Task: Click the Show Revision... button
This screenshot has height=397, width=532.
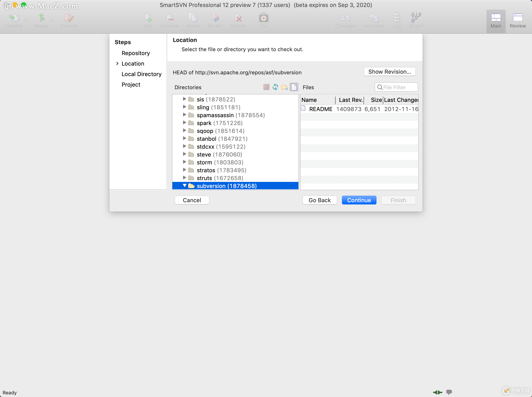Action: pos(389,72)
